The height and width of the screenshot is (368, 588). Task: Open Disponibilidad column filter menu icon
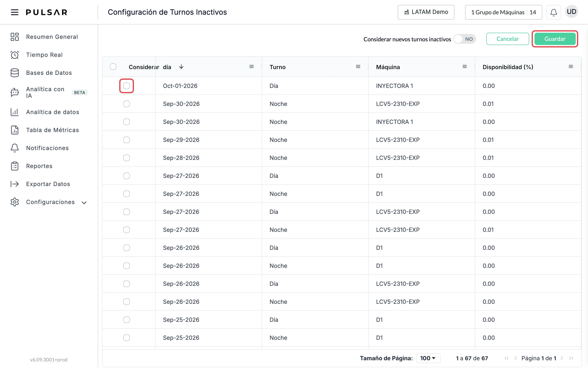[x=571, y=67]
